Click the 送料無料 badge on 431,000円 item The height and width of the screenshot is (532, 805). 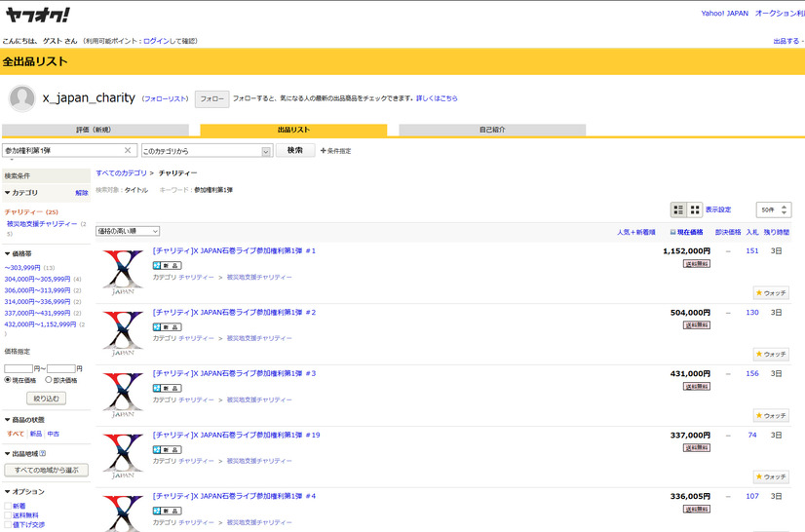coord(697,386)
